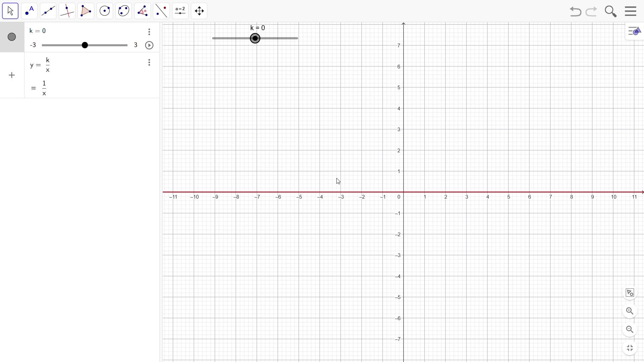Choose the Circle with Center tool
The width and height of the screenshot is (644, 362).
pos(105,11)
